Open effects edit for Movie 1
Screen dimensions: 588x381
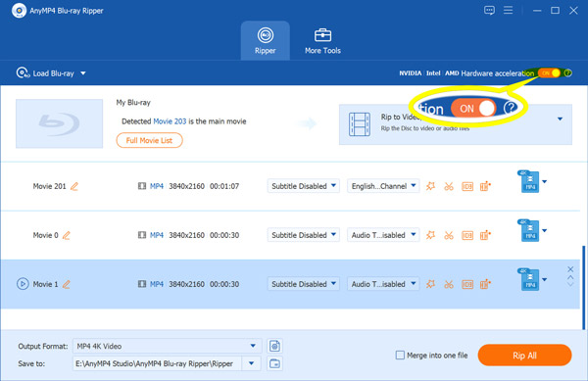430,284
